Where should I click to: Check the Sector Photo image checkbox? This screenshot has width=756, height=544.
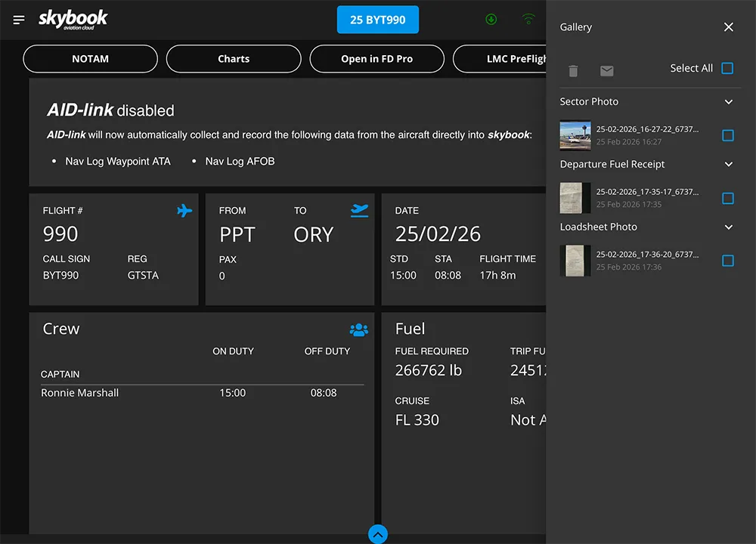727,135
